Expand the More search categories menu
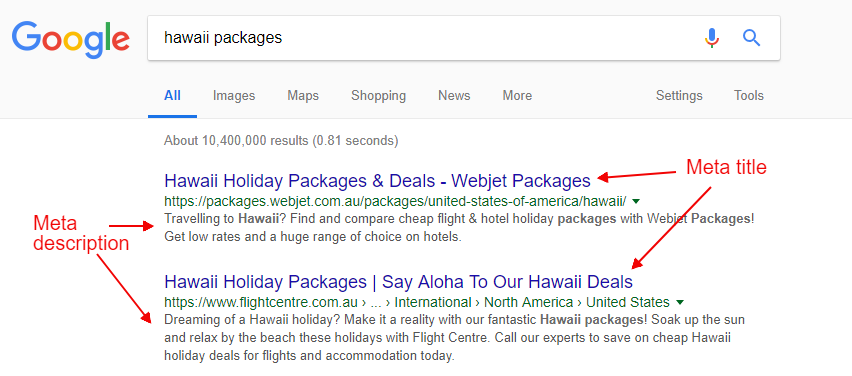Image resolution: width=852 pixels, height=376 pixels. [x=517, y=96]
